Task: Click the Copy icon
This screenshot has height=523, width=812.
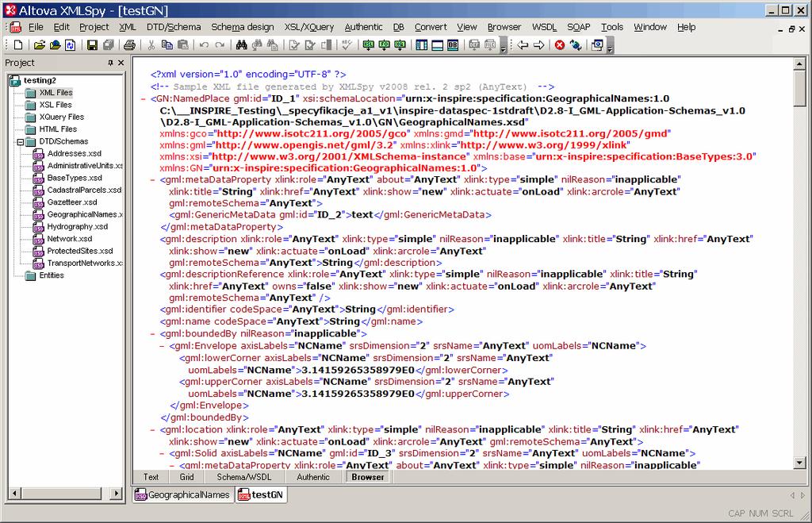Action: click(167, 45)
